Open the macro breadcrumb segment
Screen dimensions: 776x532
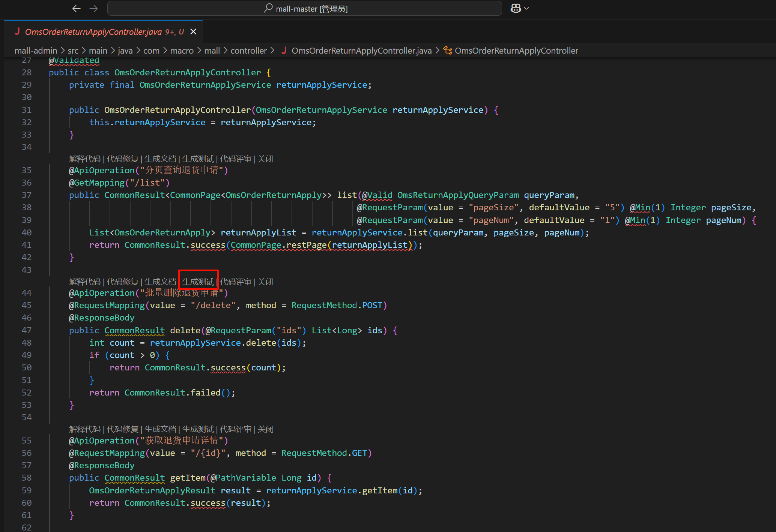coord(182,51)
